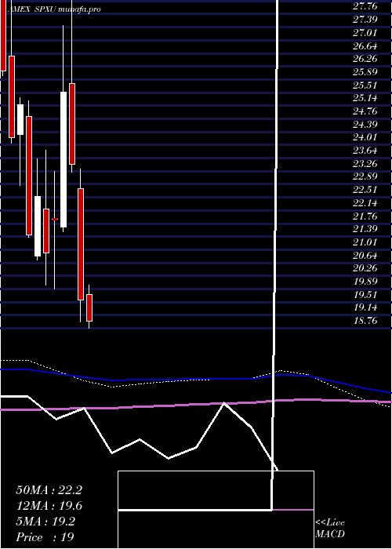Click the 23.64 price axis label

[x=365, y=151]
